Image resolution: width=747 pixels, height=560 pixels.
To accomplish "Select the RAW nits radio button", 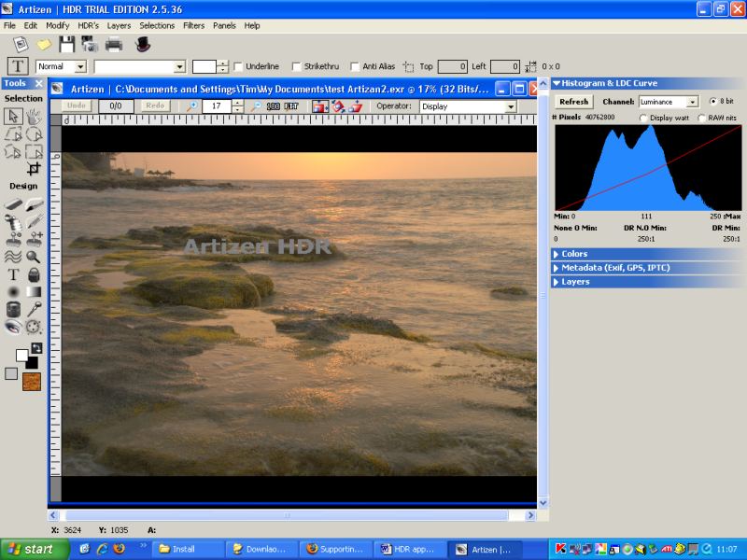I will [x=701, y=118].
